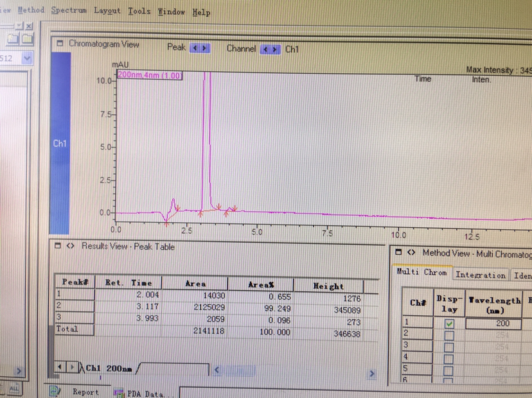Switch to Multi Chrom tab
This screenshot has height=398, width=532.
pyautogui.click(x=421, y=272)
